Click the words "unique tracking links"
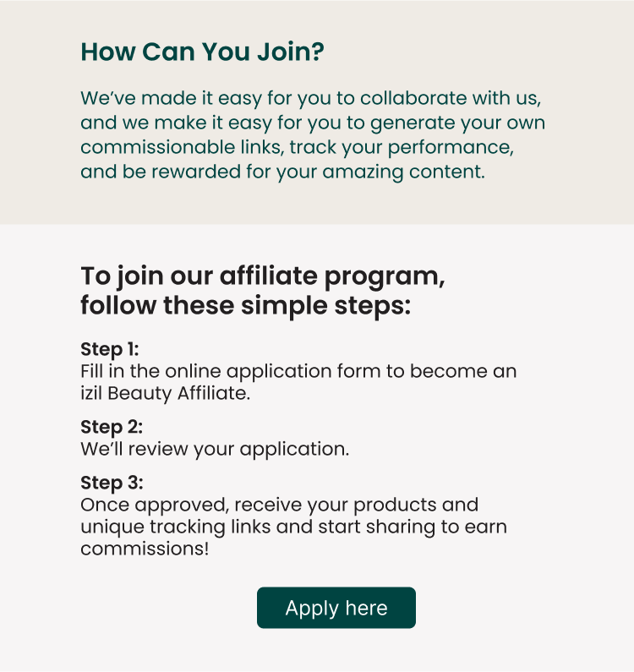 coord(175,527)
